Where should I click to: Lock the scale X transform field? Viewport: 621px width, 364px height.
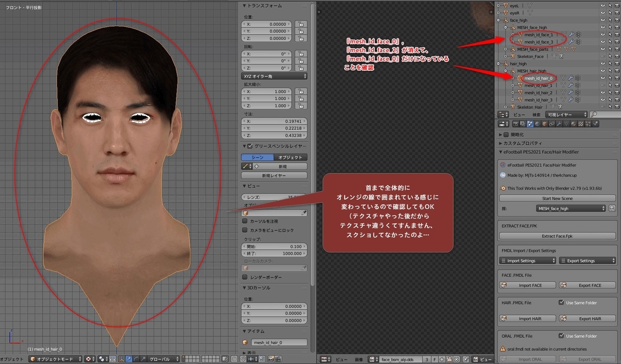[300, 91]
